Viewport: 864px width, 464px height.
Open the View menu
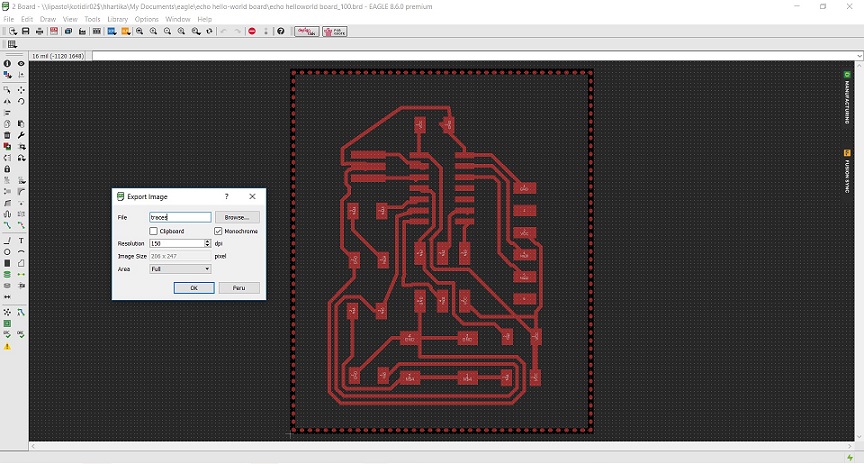(70, 19)
